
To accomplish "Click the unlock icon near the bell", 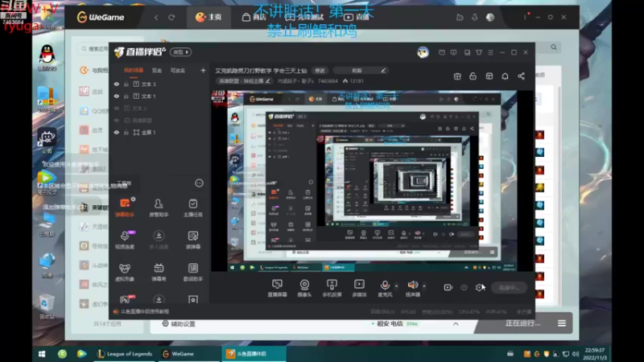I will 473,76.
